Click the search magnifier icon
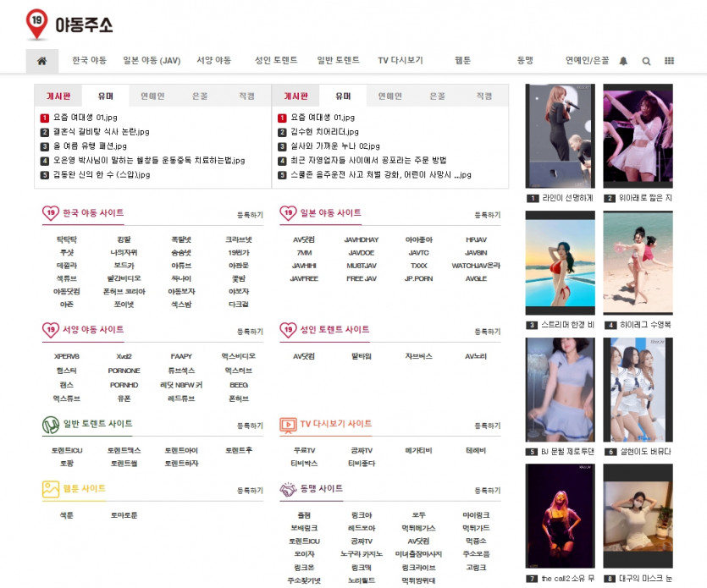707x588 pixels. [x=647, y=61]
